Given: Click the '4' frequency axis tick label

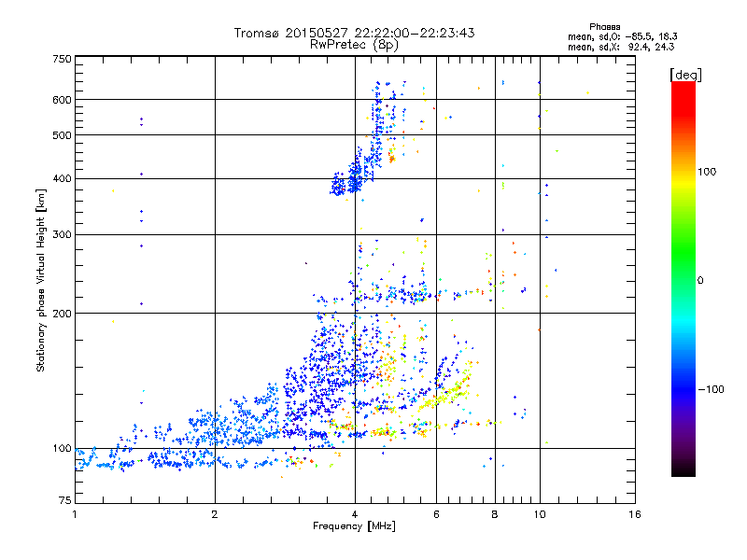Looking at the screenshot, I should click(x=355, y=514).
